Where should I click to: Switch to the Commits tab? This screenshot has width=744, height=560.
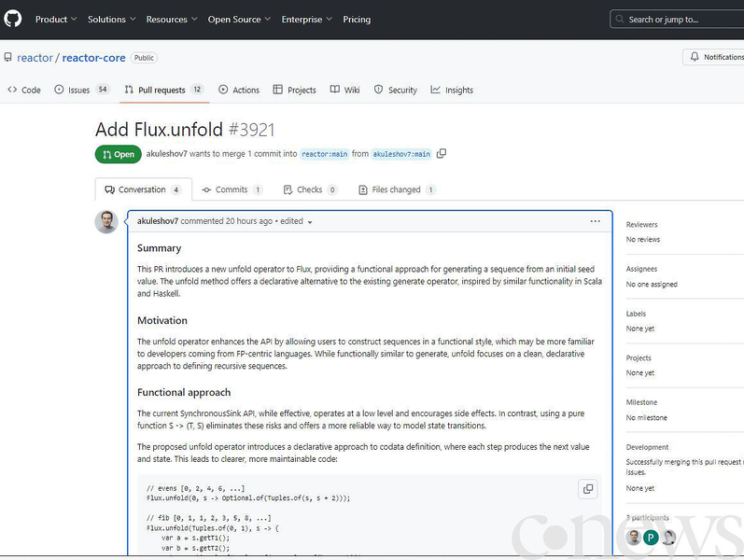click(x=232, y=189)
